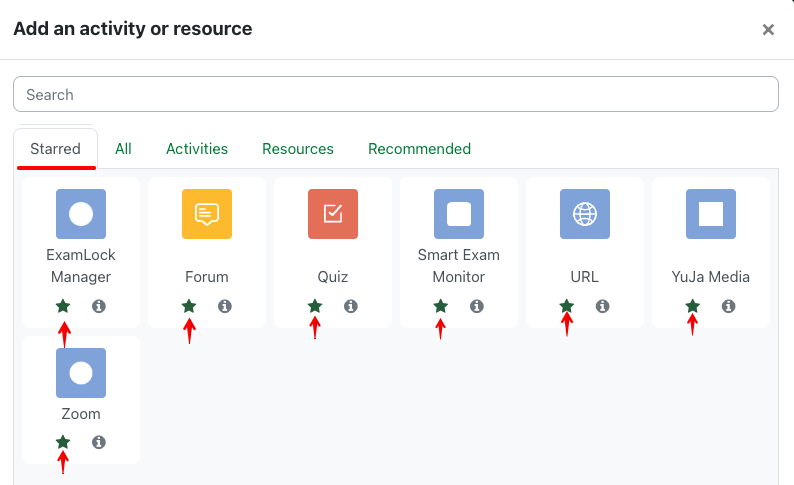Show info for the Forum activity

pyautogui.click(x=225, y=306)
